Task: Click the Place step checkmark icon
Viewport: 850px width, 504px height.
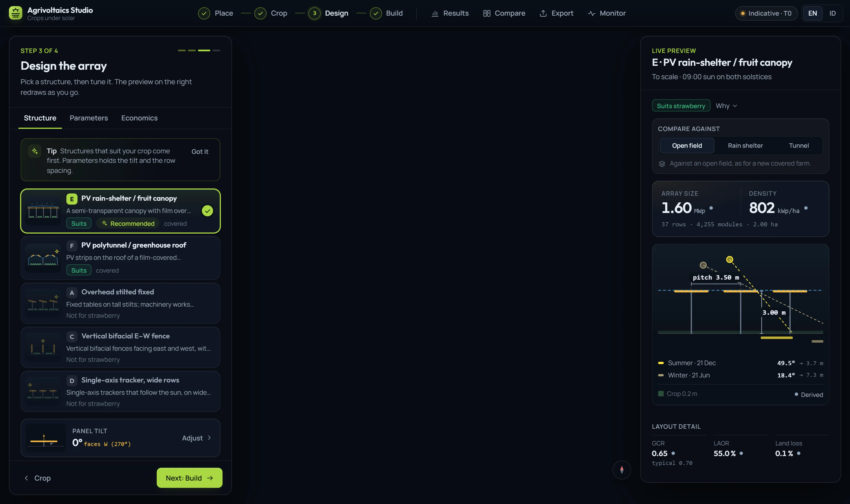Action: (204, 13)
